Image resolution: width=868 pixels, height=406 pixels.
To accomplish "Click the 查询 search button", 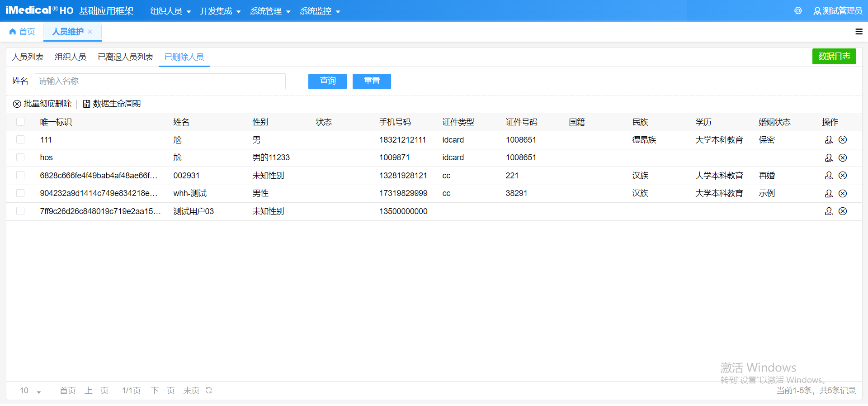I will click(x=327, y=81).
